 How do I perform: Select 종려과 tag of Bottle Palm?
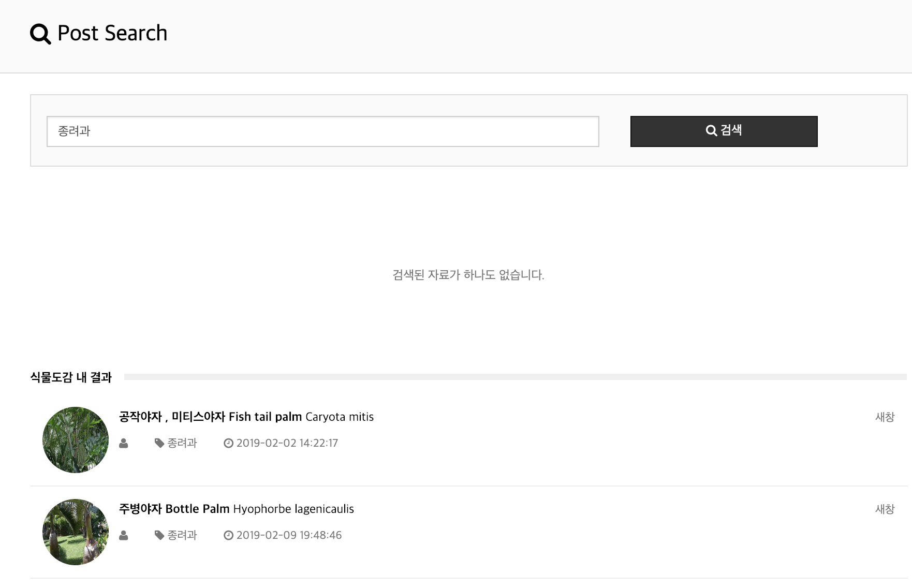(182, 535)
